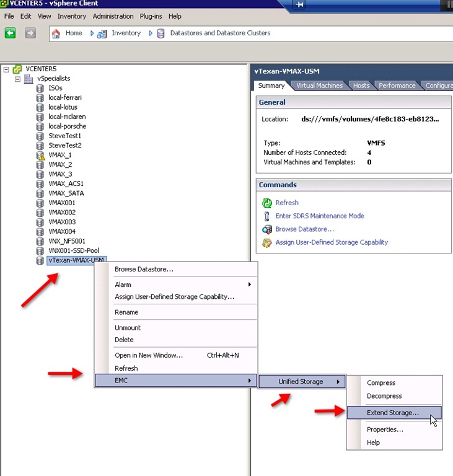Open the Administration menu
The width and height of the screenshot is (453, 476).
[x=113, y=16]
